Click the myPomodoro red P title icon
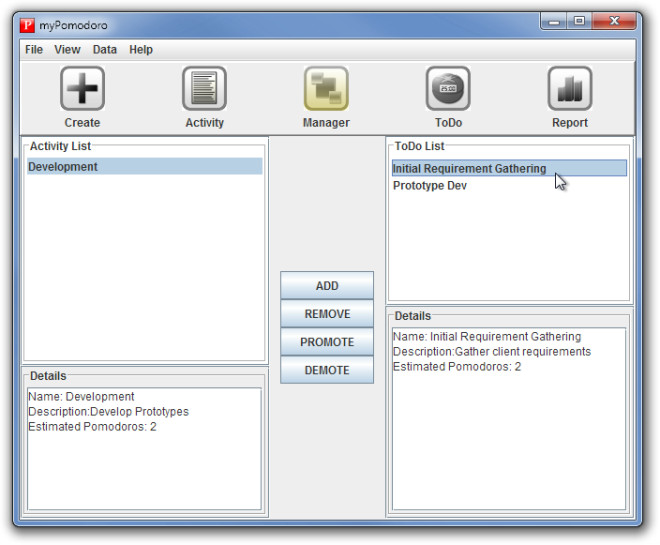This screenshot has height=545, width=660. (x=27, y=25)
